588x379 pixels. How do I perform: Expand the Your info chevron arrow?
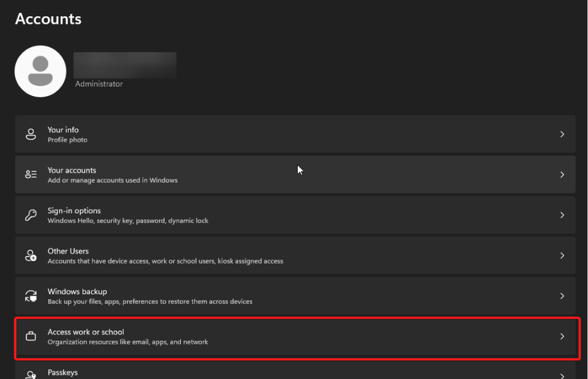pyautogui.click(x=562, y=134)
